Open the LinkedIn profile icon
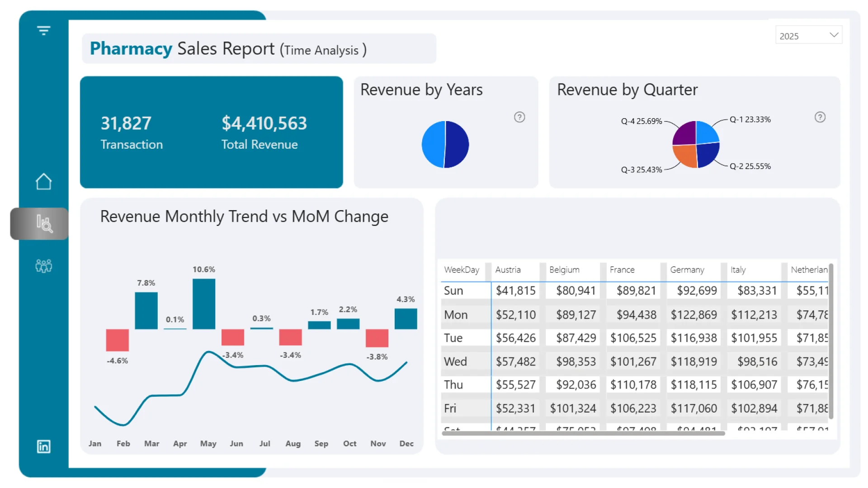 click(43, 446)
